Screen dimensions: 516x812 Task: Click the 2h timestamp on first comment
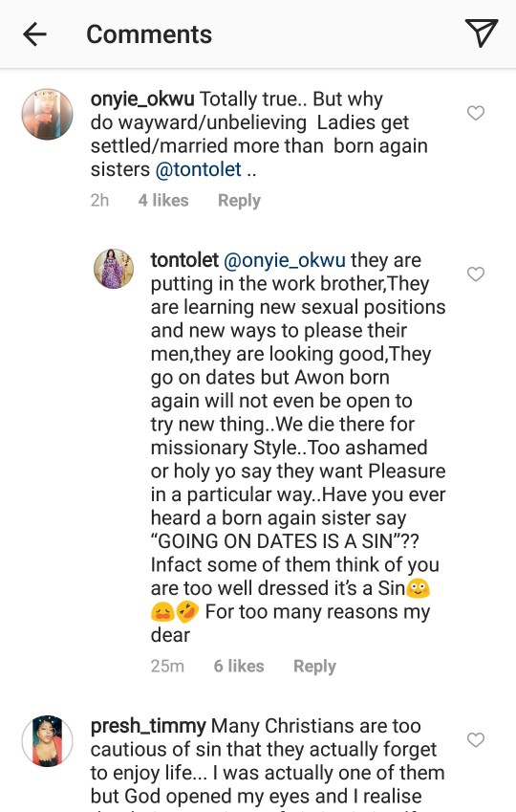tap(99, 200)
